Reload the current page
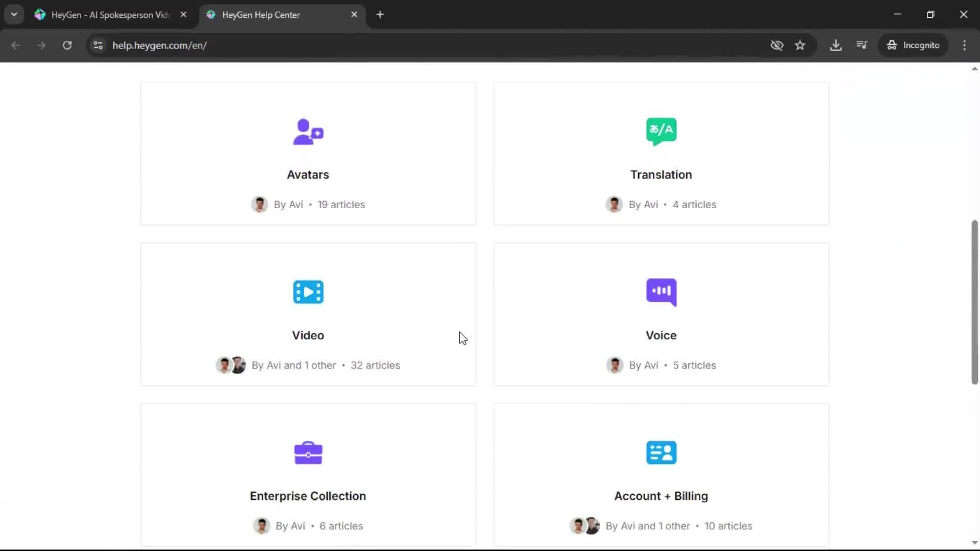 67,45
